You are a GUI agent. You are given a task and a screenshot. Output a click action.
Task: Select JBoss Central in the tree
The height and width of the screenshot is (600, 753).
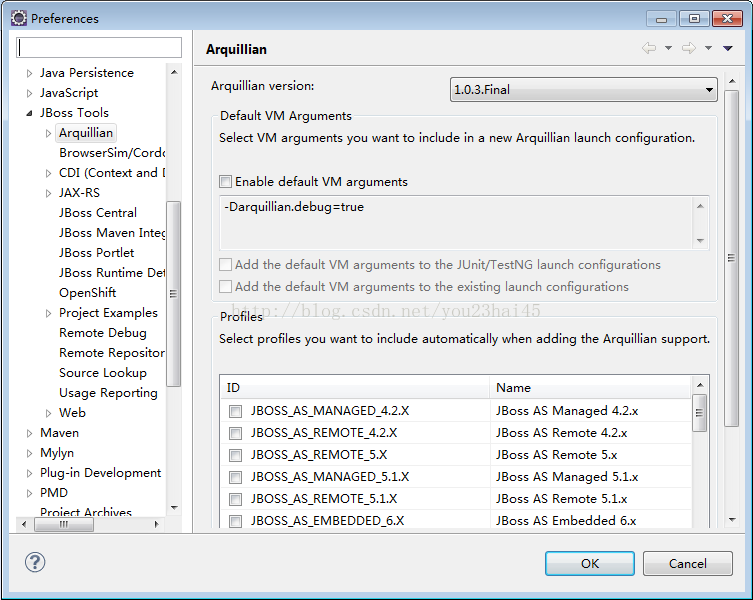(97, 213)
